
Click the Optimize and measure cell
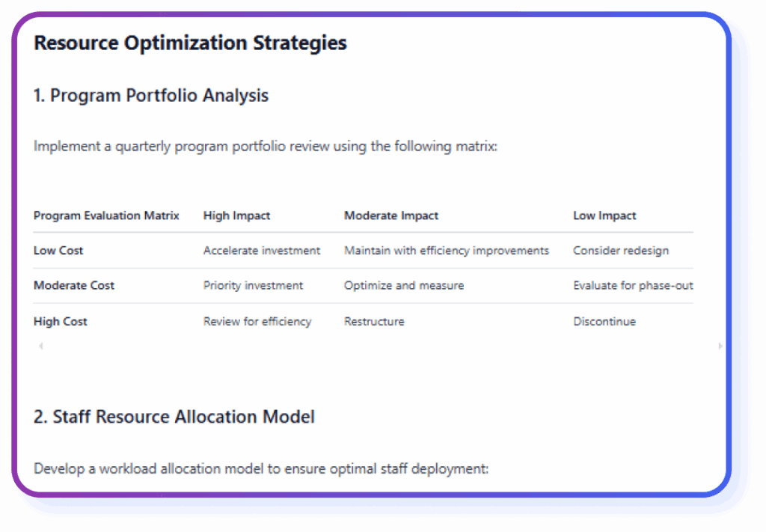tap(404, 285)
